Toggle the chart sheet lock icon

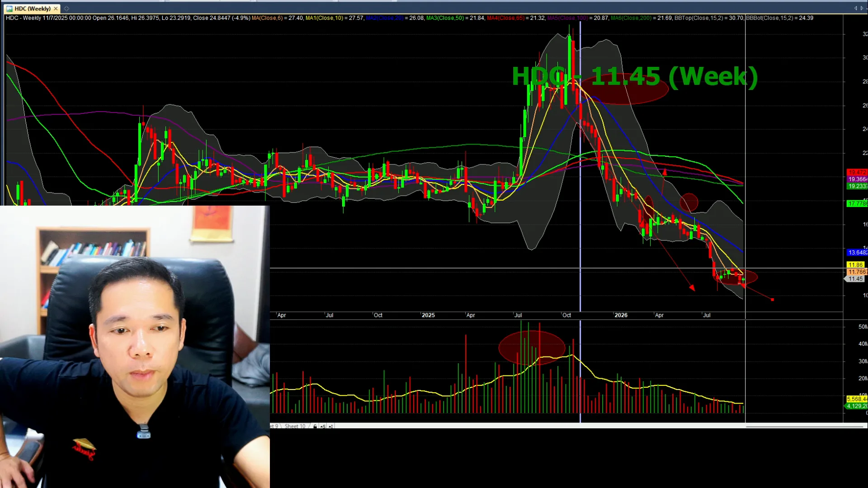tap(315, 426)
